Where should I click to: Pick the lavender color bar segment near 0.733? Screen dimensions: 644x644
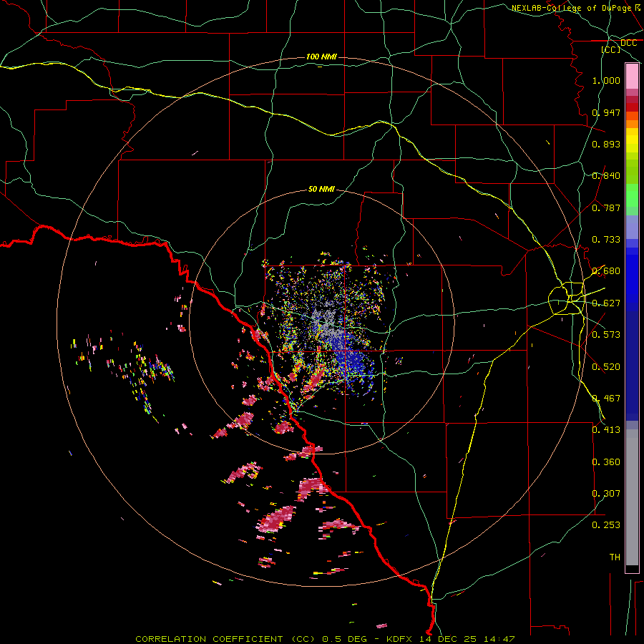pyautogui.click(x=632, y=227)
